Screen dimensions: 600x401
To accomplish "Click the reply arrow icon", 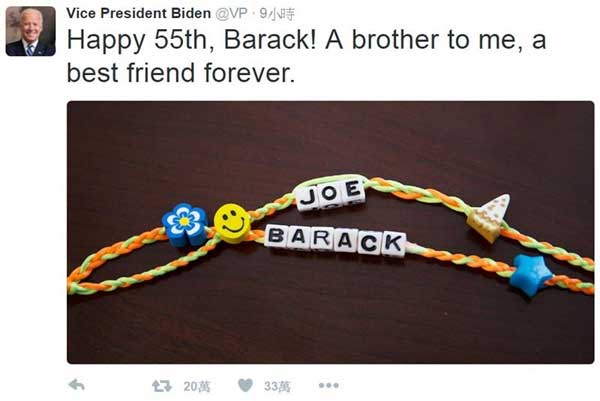I will [77, 385].
